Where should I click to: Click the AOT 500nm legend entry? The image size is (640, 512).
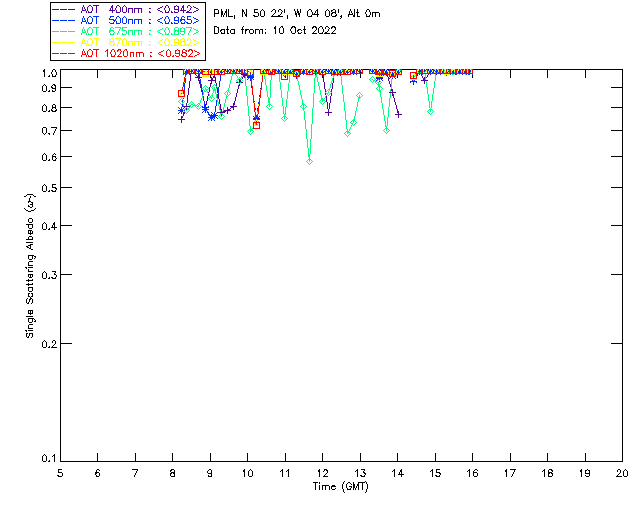point(126,20)
